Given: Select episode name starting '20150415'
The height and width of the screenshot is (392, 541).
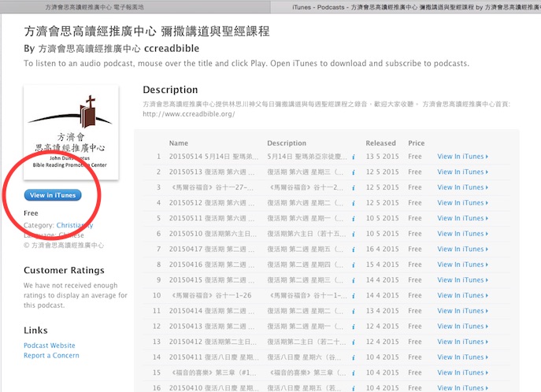Looking at the screenshot, I should [x=212, y=280].
